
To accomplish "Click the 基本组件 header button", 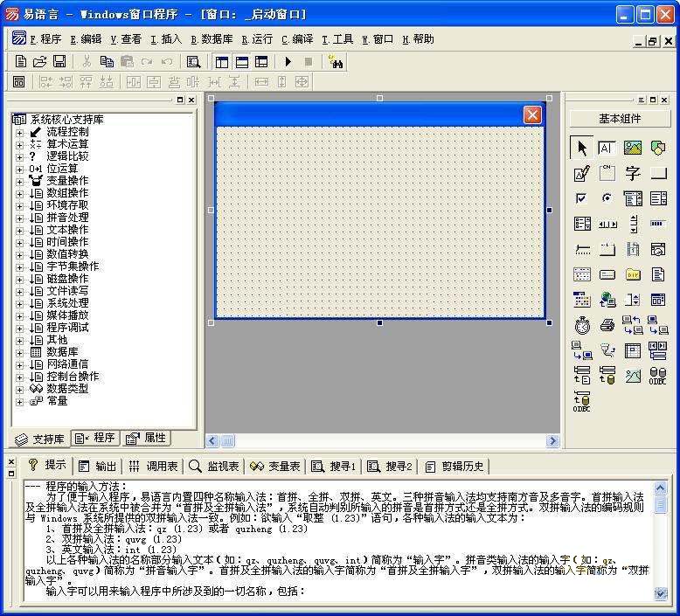I will [620, 119].
